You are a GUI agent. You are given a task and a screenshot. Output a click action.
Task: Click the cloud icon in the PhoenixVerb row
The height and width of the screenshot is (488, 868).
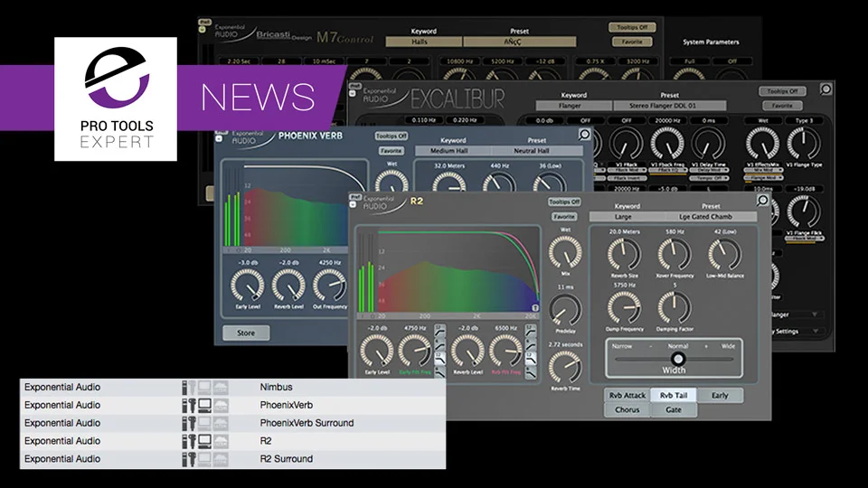[221, 406]
